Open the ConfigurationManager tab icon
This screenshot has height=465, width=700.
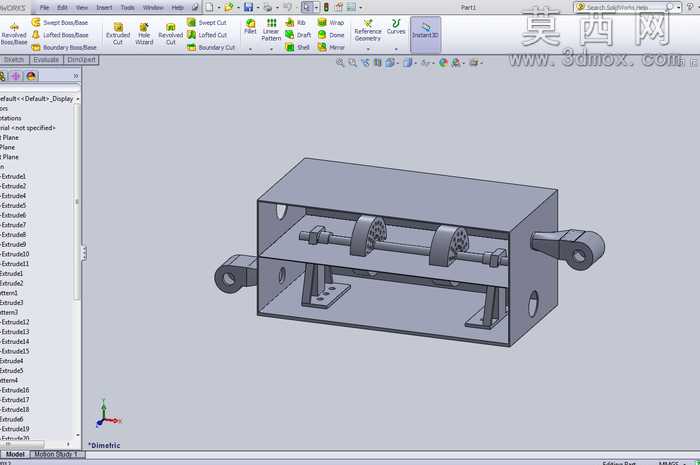[x=3, y=76]
